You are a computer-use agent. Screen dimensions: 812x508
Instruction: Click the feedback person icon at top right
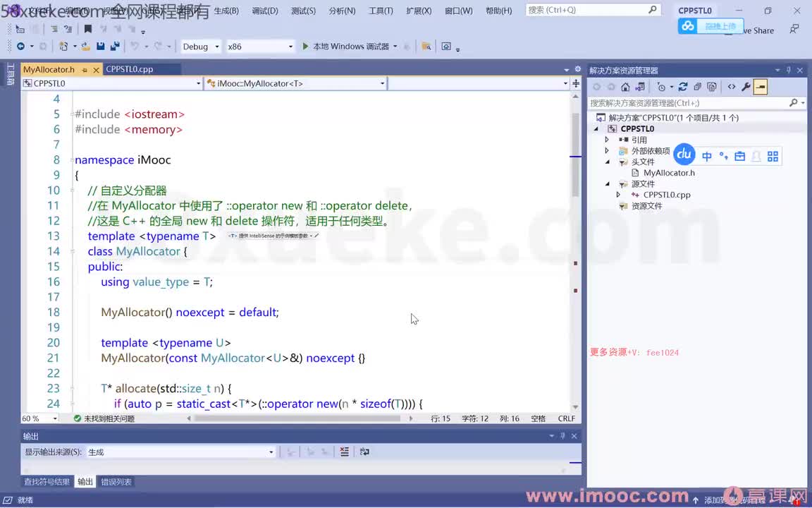click(x=794, y=30)
